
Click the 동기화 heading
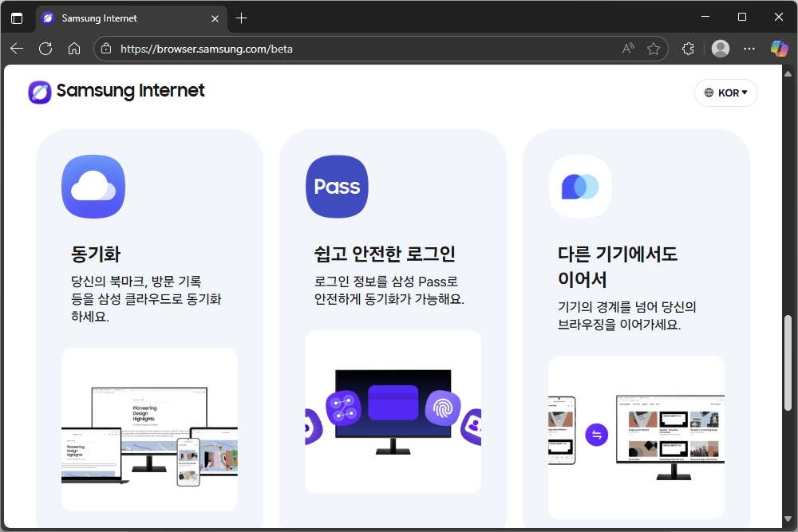click(96, 254)
